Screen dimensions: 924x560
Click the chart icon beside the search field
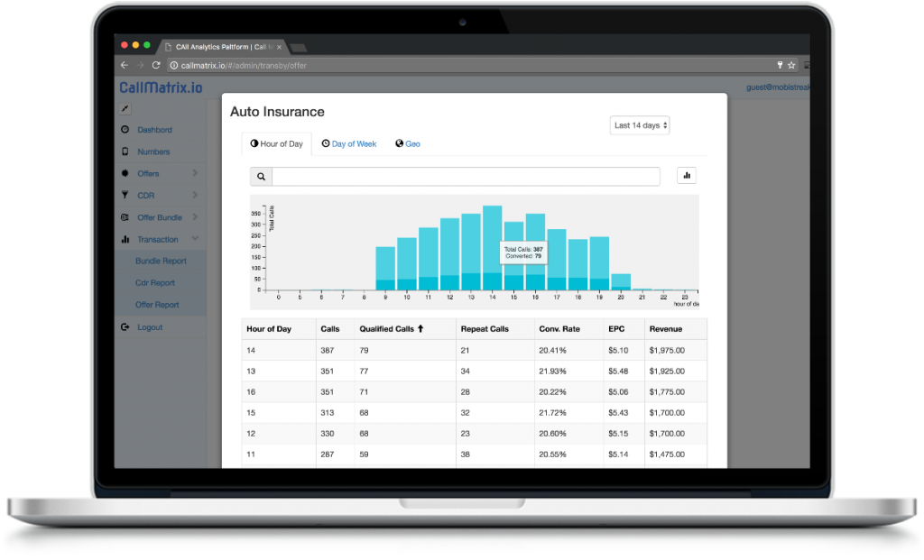click(x=687, y=175)
